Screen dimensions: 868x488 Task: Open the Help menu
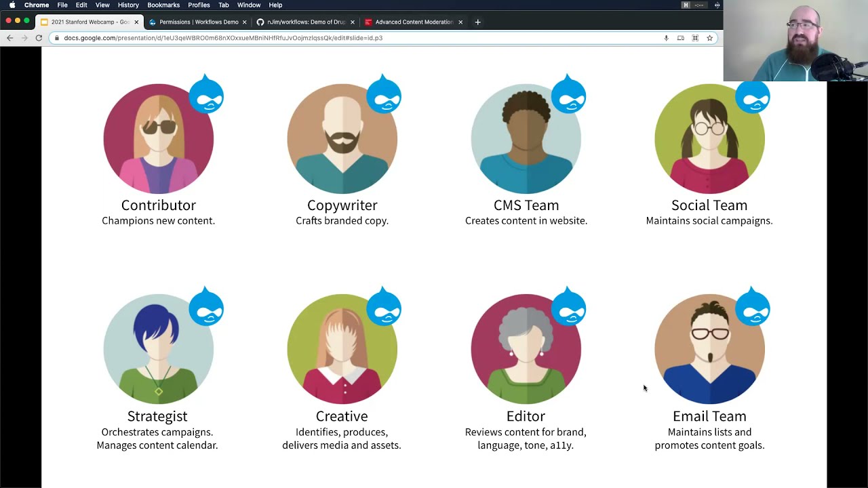[275, 5]
